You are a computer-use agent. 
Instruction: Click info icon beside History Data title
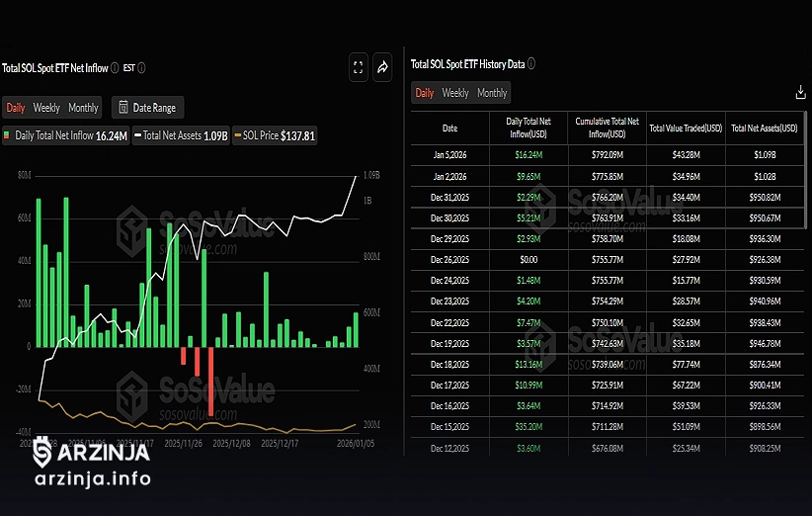(x=532, y=63)
